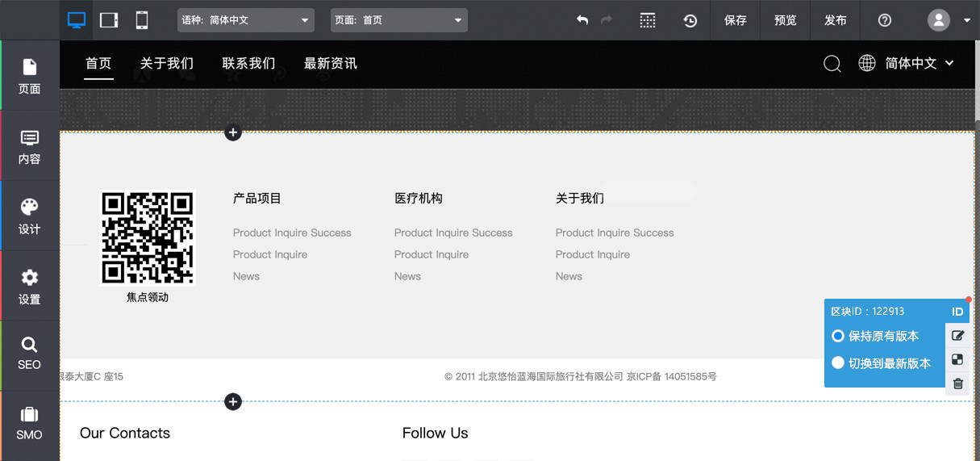
Task: Open the 关于我们 navigation menu item
Action: click(167, 63)
